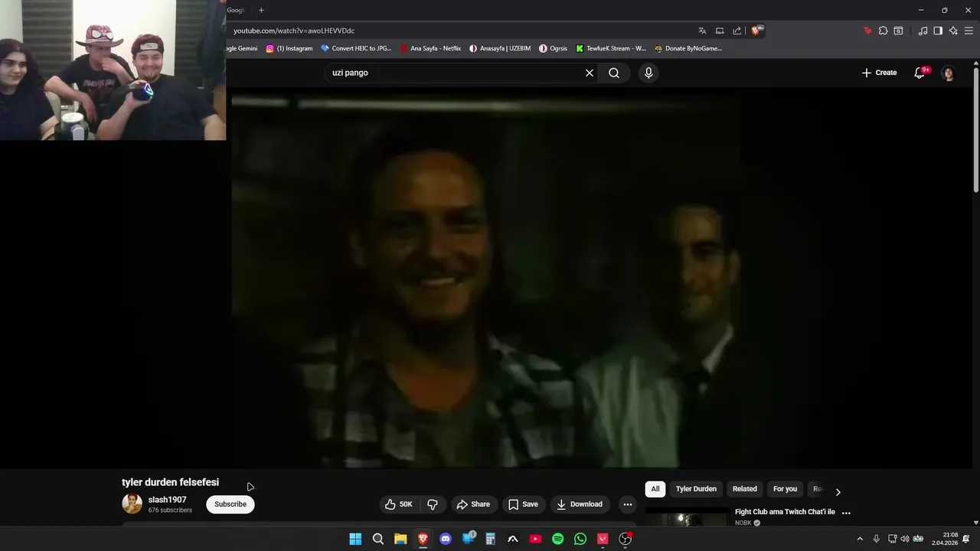Image resolution: width=980 pixels, height=551 pixels.
Task: Click the video player to pause
Action: tap(485, 277)
